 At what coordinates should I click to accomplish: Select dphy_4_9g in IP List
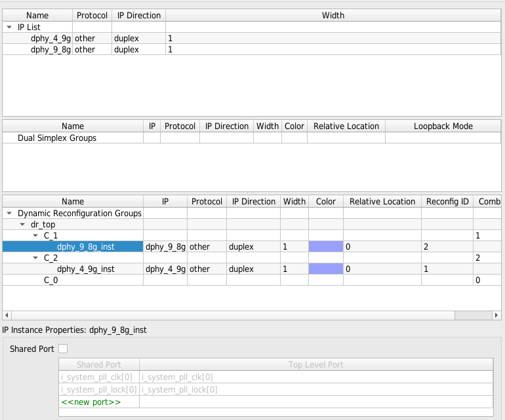(x=51, y=39)
